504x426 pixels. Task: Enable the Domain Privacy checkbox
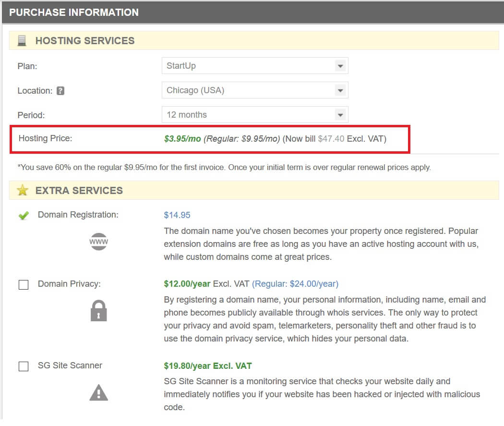coord(24,284)
